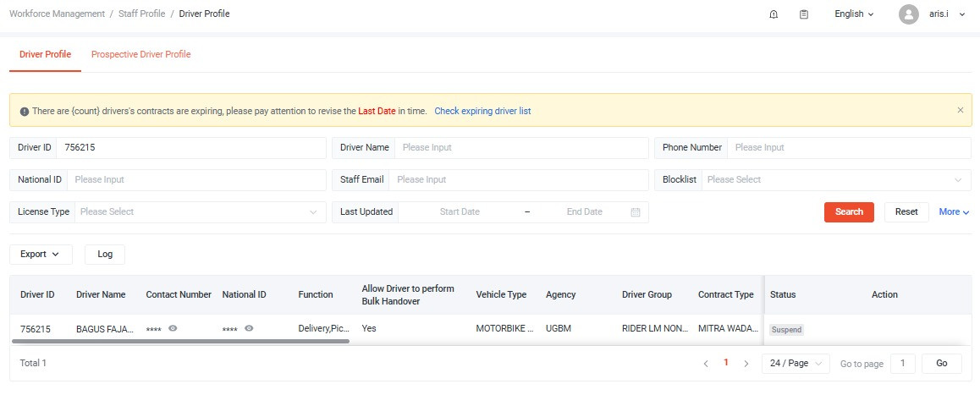980x417 pixels.
Task: Select the Driver Profile tab
Action: coord(45,55)
